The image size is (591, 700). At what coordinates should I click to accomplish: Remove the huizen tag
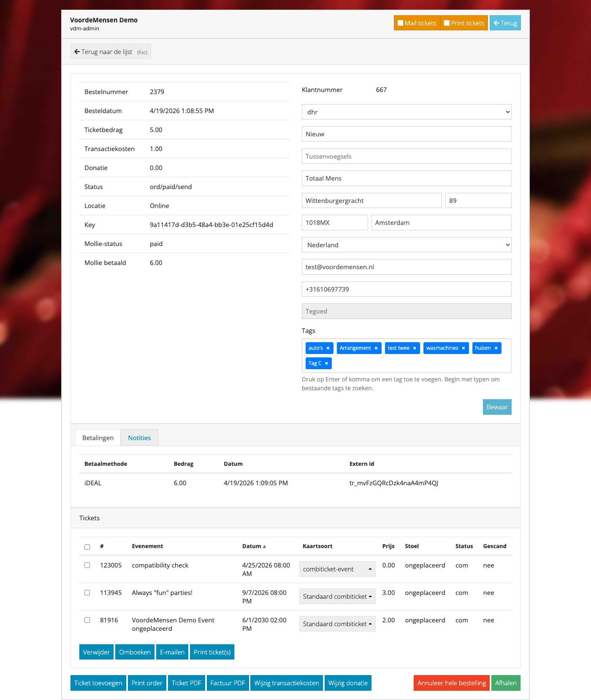click(496, 348)
